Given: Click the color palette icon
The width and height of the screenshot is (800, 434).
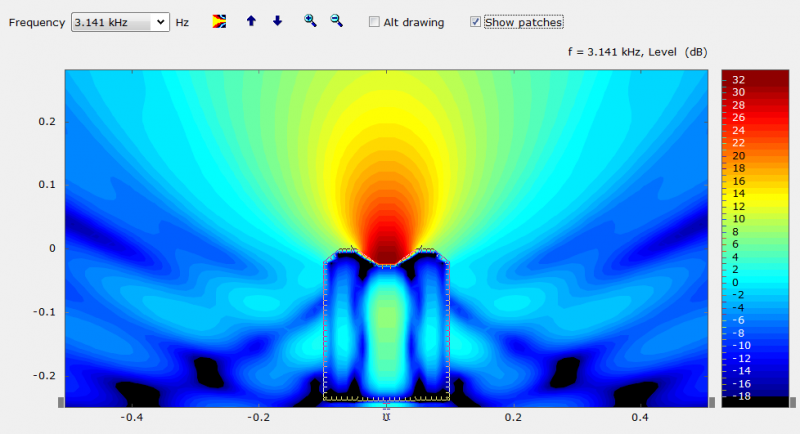Looking at the screenshot, I should 219,21.
